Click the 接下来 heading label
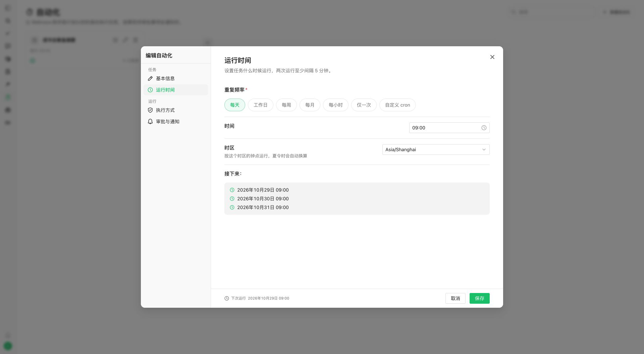Viewport: 644px width, 354px height. (233, 174)
